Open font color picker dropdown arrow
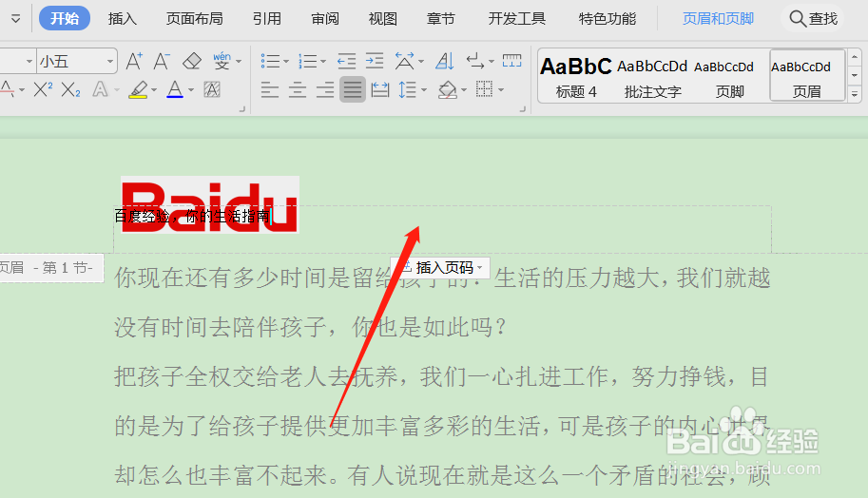868x498 pixels. (191, 89)
